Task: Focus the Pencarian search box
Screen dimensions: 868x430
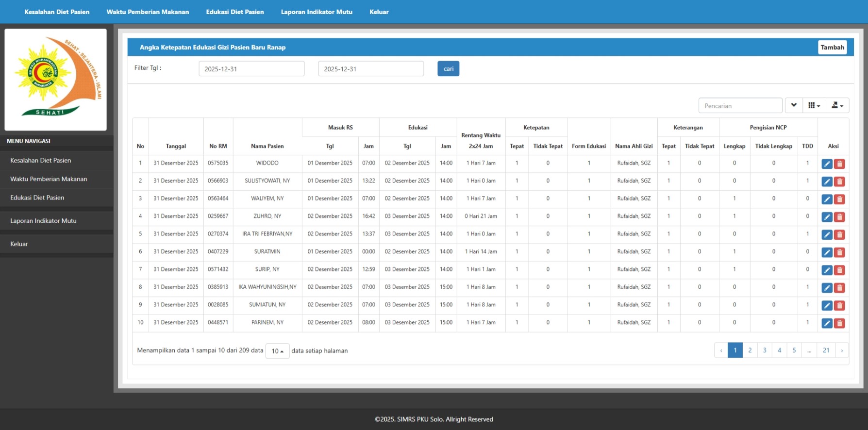Action: coord(740,105)
